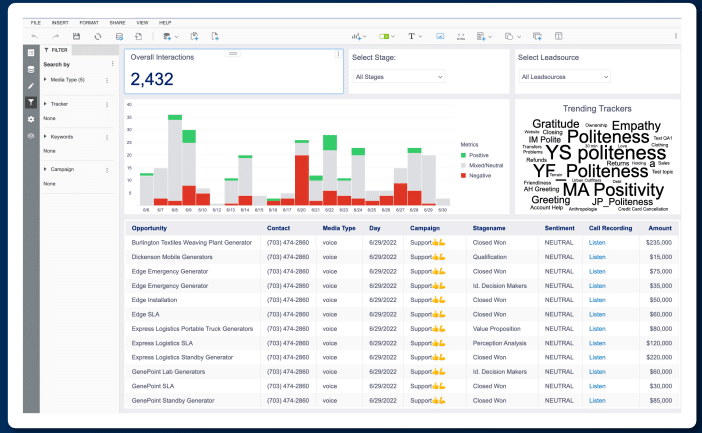Click the duplicate layer-plus icon in the toolbar
The image size is (702, 433).
click(537, 36)
